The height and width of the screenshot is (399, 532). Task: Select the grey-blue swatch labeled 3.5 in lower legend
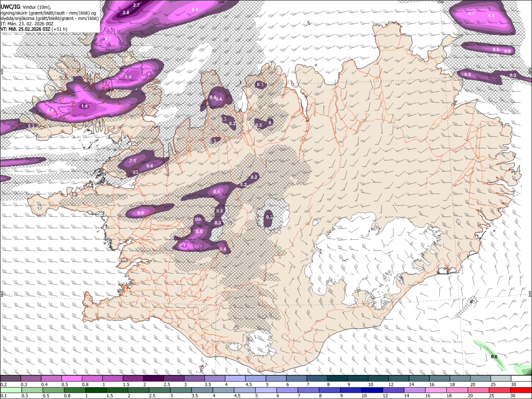pos(202,390)
